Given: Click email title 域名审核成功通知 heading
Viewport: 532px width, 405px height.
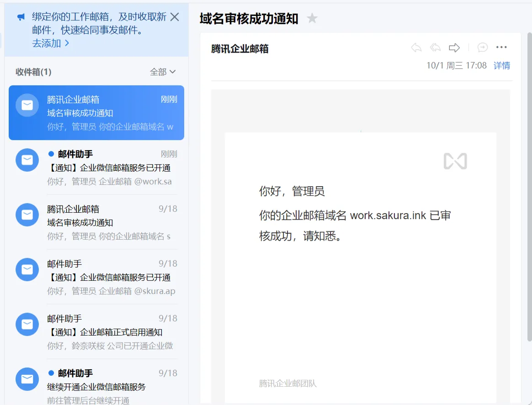Looking at the screenshot, I should [x=249, y=19].
